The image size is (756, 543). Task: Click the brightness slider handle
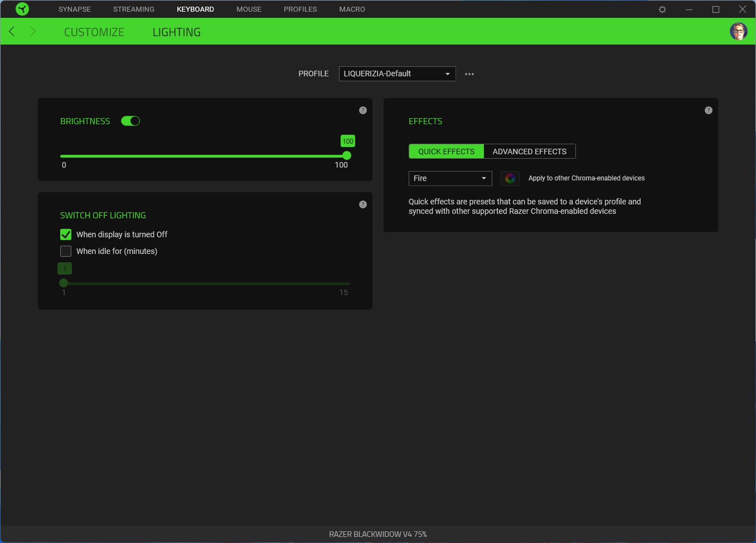click(347, 156)
